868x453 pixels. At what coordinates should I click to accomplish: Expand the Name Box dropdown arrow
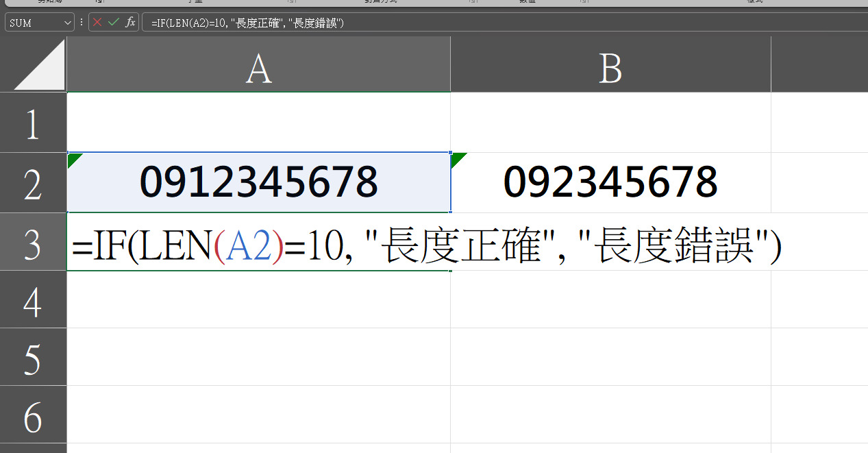click(68, 23)
